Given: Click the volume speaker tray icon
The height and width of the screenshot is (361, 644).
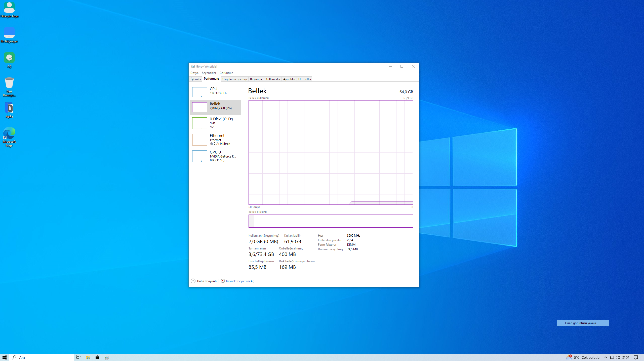Looking at the screenshot, I should [x=618, y=357].
